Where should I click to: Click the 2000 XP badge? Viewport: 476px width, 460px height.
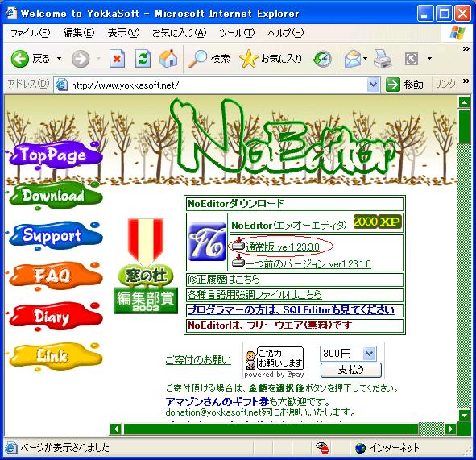click(378, 222)
